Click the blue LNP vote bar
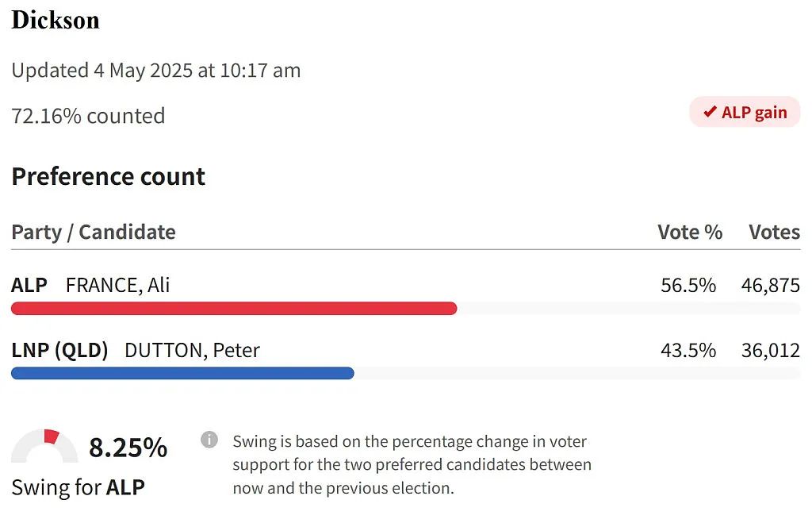 182,373
